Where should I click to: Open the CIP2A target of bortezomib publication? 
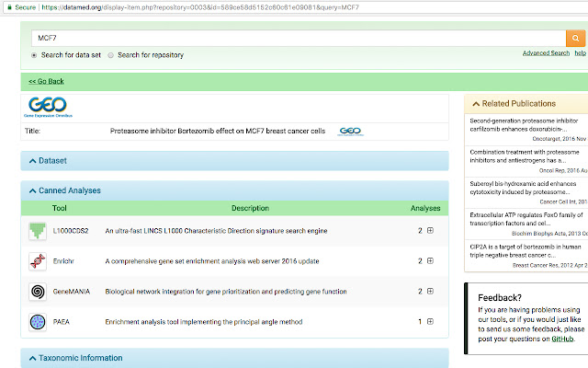pyautogui.click(x=525, y=251)
